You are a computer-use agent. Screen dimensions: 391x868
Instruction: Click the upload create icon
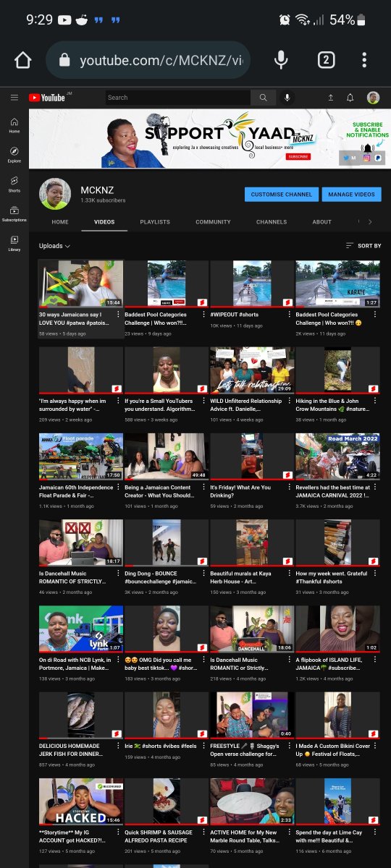(x=331, y=98)
